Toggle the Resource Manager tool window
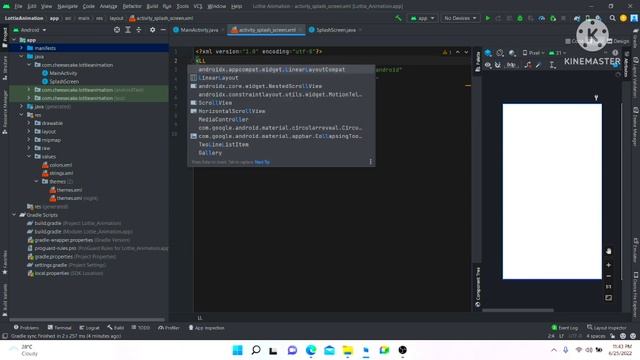 pos(4,112)
